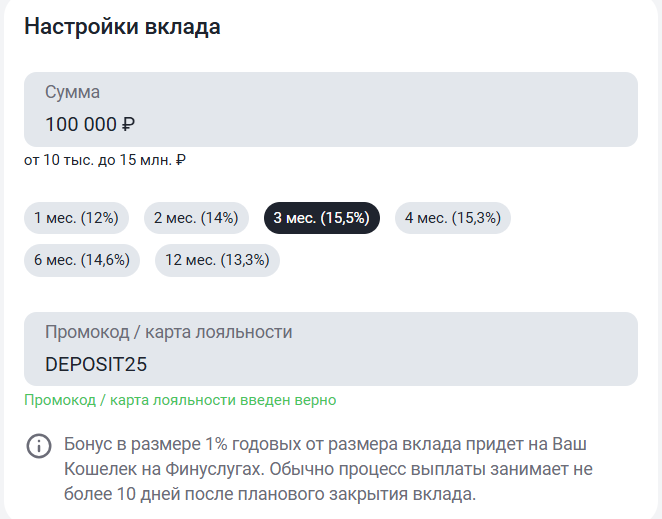Click the Настройки вклада heading
This screenshot has width=662, height=519.
coord(122,27)
